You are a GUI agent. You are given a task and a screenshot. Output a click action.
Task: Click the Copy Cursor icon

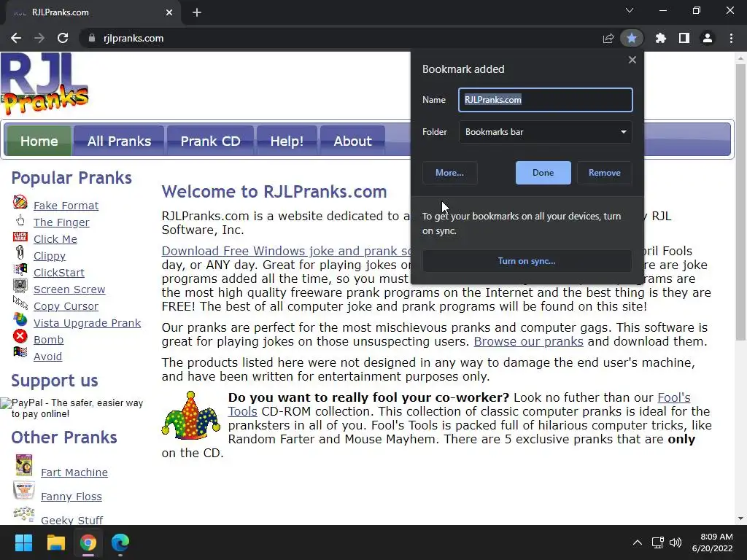click(20, 303)
